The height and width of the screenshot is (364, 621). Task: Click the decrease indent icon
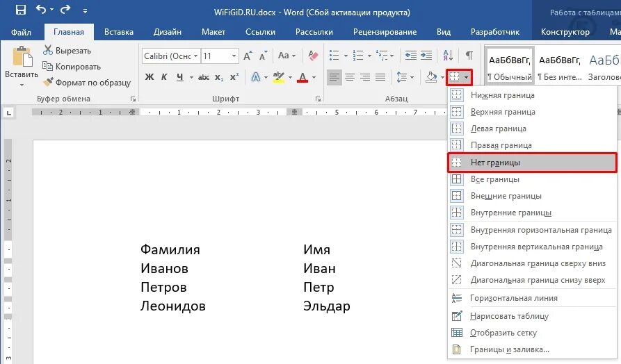[x=410, y=56]
